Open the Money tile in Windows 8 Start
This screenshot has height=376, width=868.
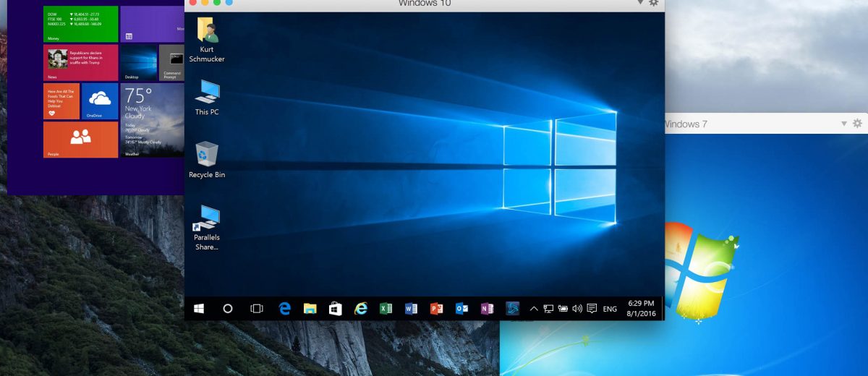(80, 24)
